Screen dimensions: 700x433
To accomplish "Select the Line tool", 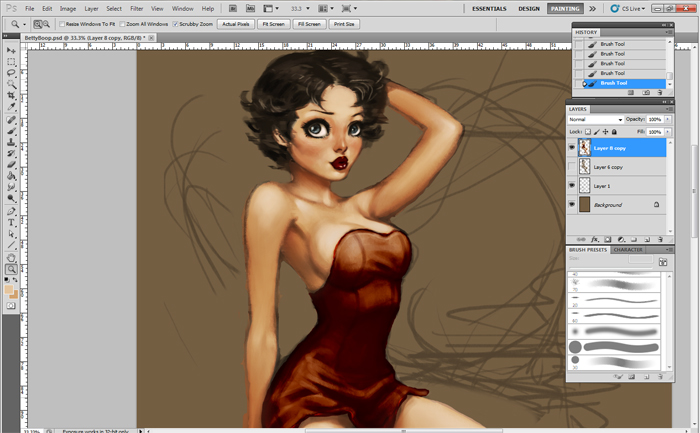I will pyautogui.click(x=11, y=245).
